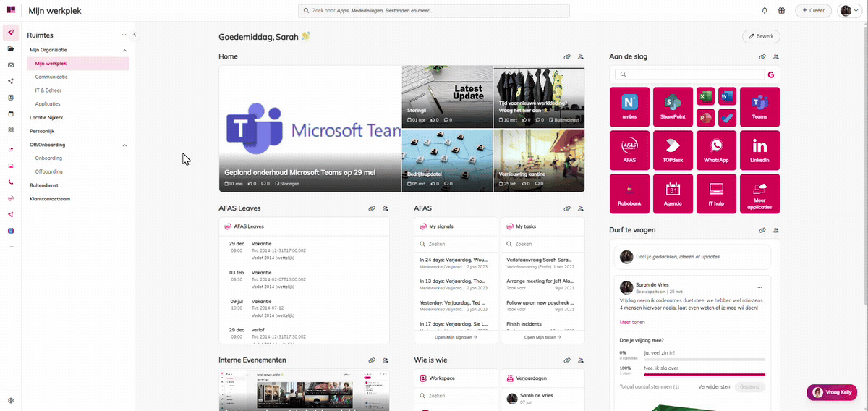
Task: Click the global search field
Action: [434, 11]
